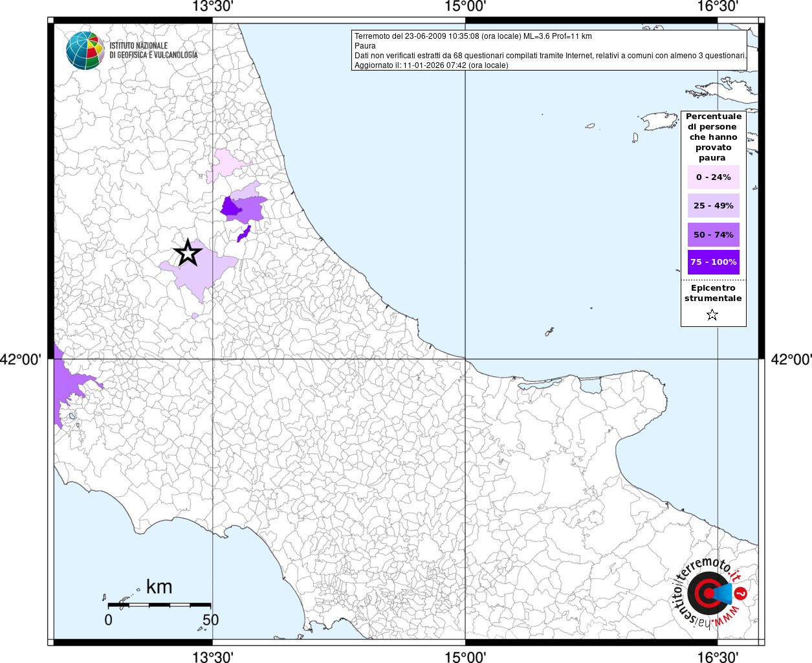Click the 42°00' label on left side
Image resolution: width=812 pixels, height=663 pixels.
click(21, 359)
